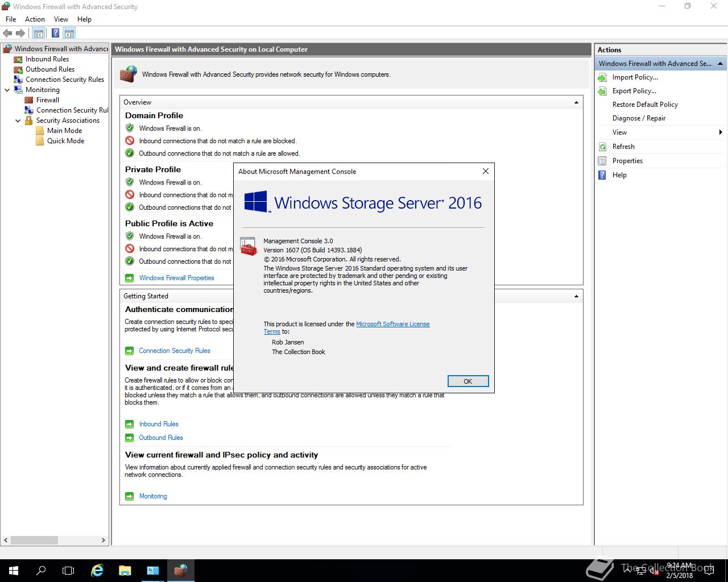This screenshot has width=728, height=582.
Task: Close the About Microsoft Management Console dialog
Action: pos(485,171)
